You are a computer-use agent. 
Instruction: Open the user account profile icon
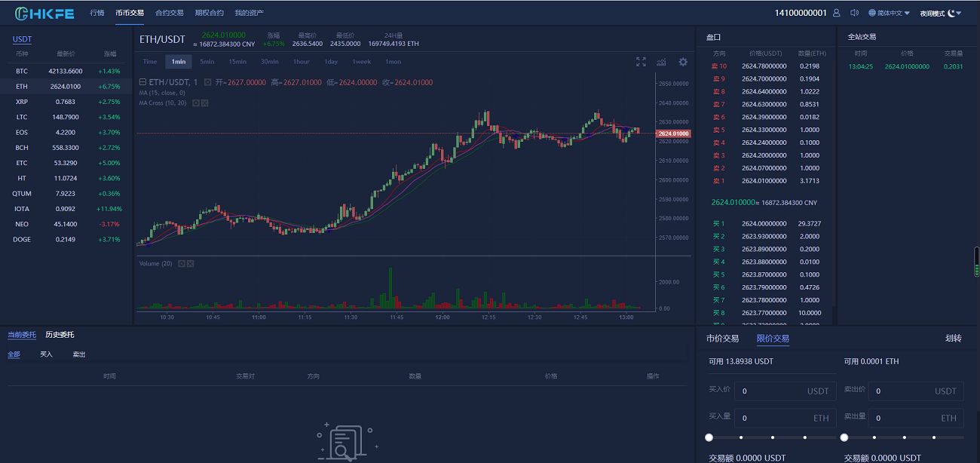836,13
